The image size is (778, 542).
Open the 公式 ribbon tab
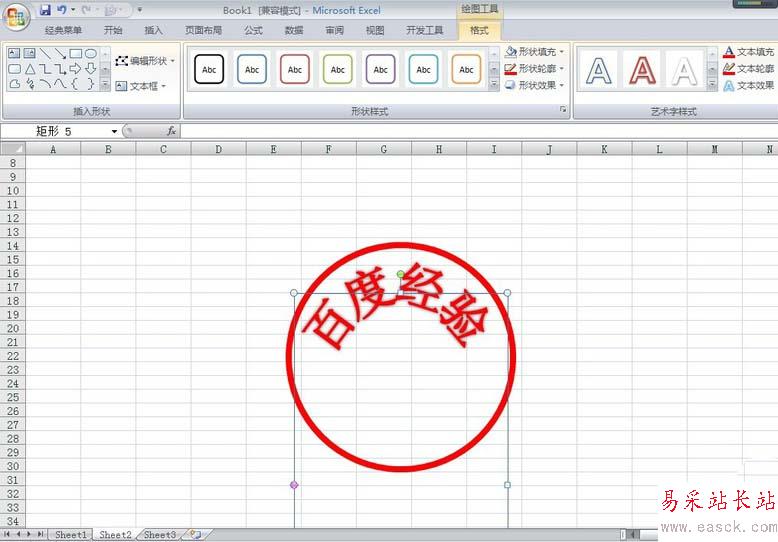point(254,30)
